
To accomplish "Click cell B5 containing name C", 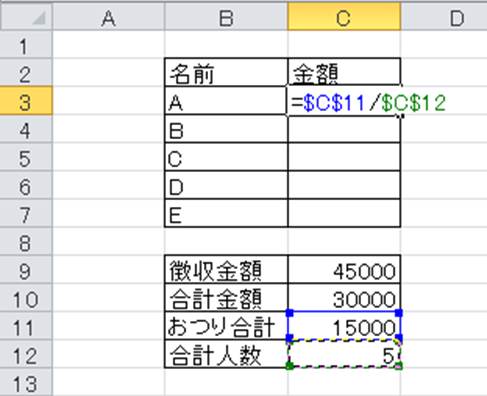I will coord(226,157).
